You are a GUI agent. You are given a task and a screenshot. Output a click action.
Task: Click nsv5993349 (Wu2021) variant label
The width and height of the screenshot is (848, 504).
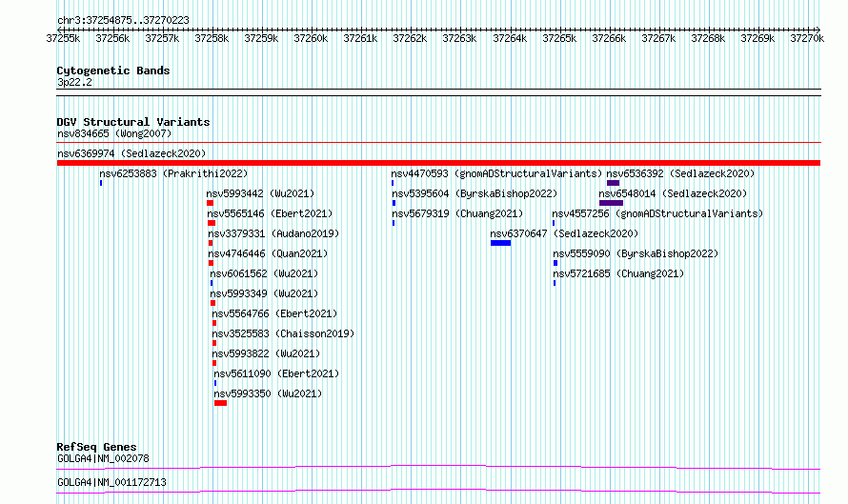click(x=265, y=293)
